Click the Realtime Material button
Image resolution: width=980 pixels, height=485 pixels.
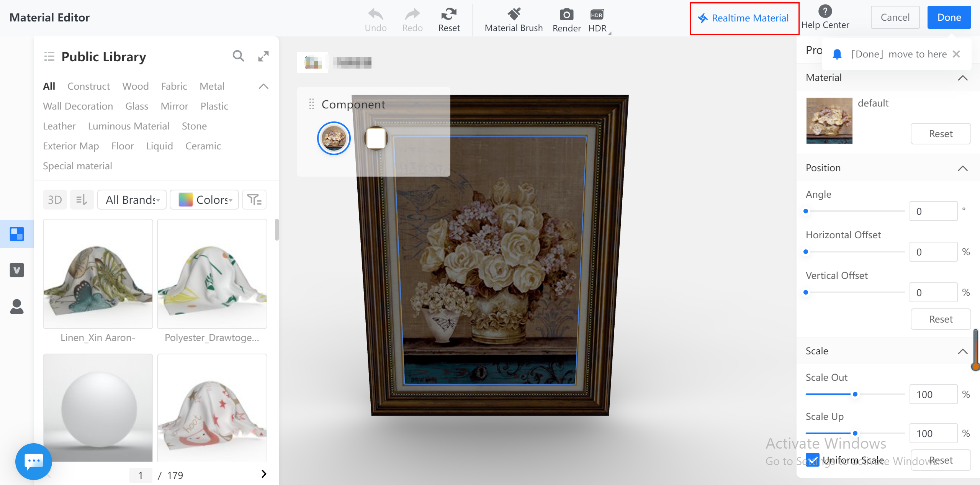[x=744, y=18]
